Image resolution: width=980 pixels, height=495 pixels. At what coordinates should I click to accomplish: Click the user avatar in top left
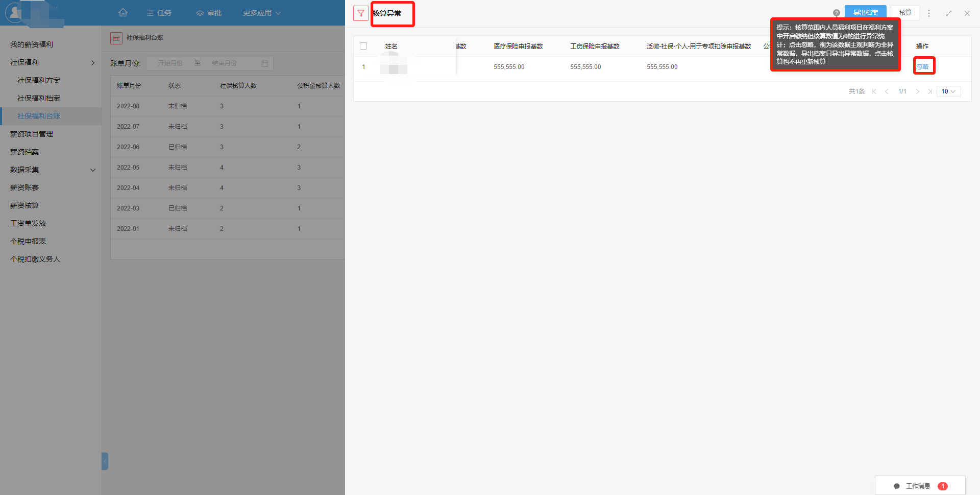click(x=15, y=12)
